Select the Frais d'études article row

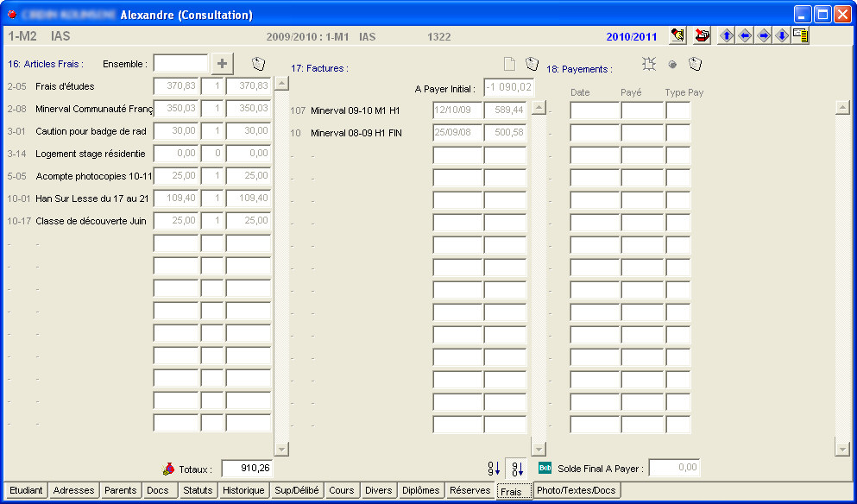click(139, 86)
